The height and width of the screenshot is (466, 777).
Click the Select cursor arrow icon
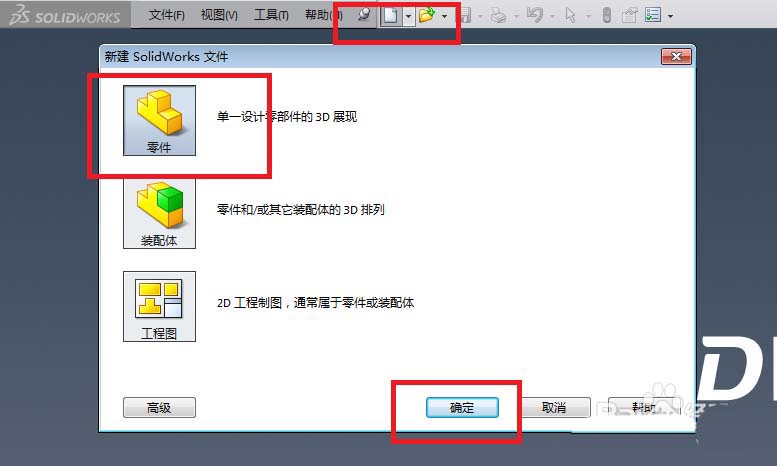click(x=570, y=16)
